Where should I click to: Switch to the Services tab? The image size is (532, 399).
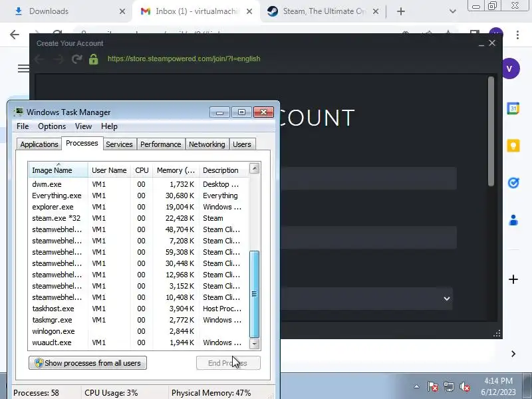coord(119,144)
